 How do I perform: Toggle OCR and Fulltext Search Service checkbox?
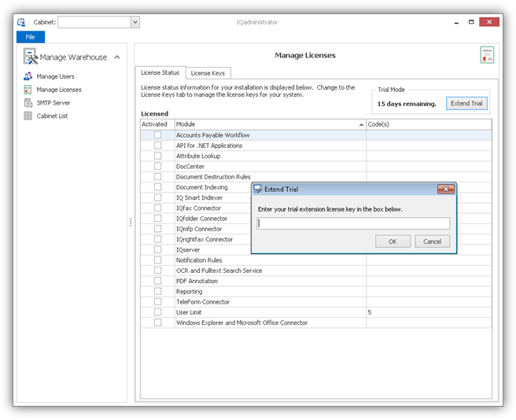pyautogui.click(x=158, y=271)
